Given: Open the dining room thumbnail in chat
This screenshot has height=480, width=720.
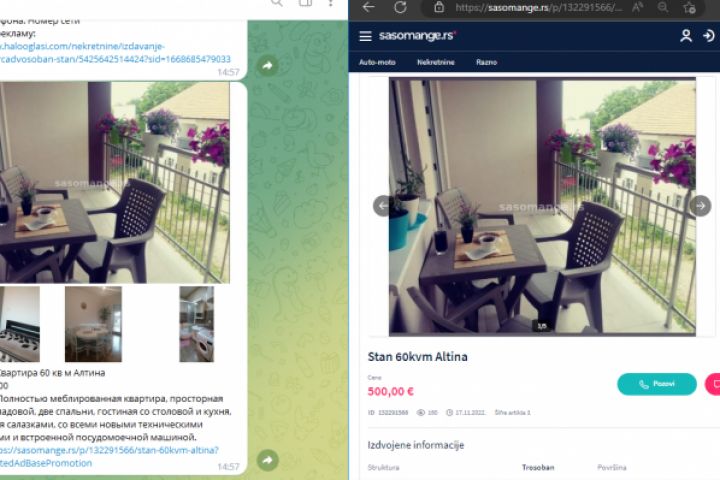Looking at the screenshot, I should [x=93, y=324].
